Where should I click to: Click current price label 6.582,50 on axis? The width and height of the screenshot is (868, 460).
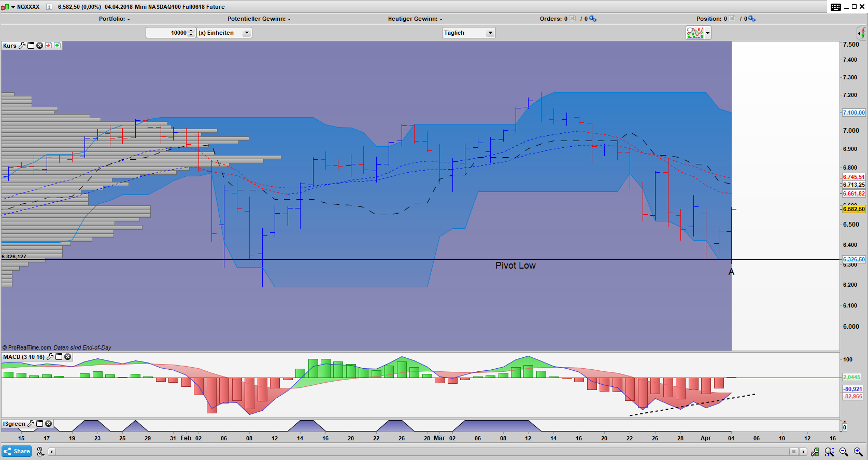tap(853, 209)
